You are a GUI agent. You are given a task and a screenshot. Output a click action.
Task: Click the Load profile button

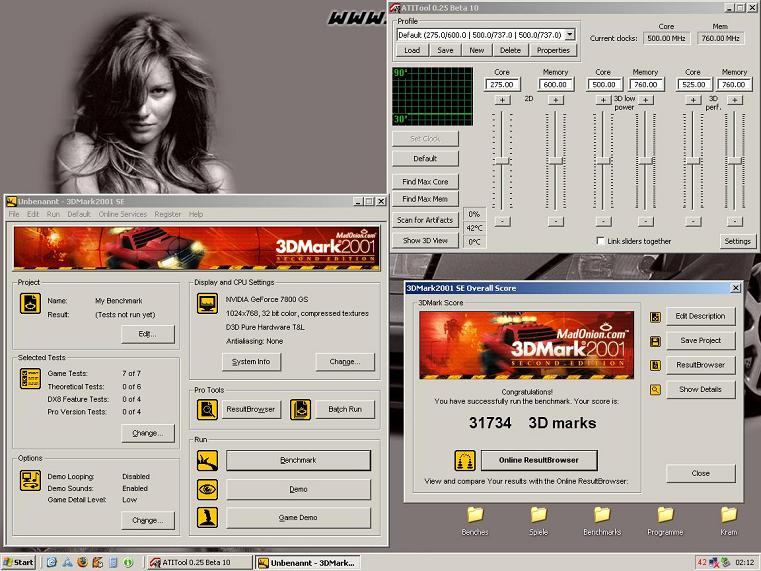tap(412, 50)
